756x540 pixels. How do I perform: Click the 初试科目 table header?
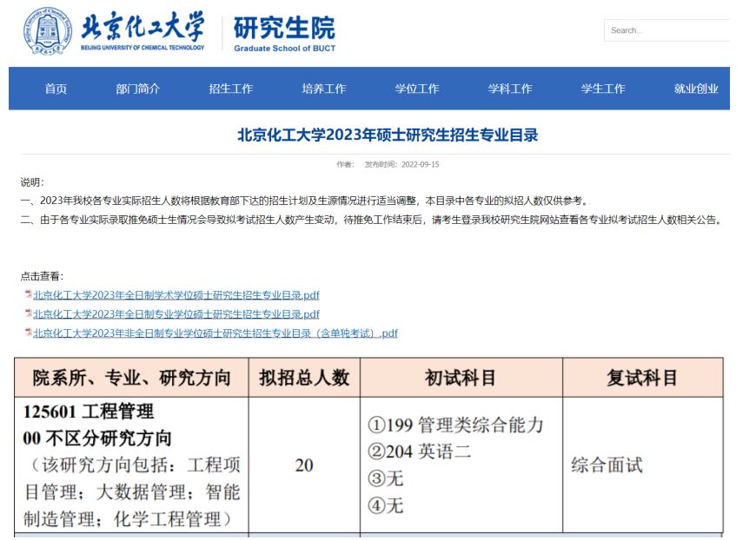pyautogui.click(x=461, y=378)
